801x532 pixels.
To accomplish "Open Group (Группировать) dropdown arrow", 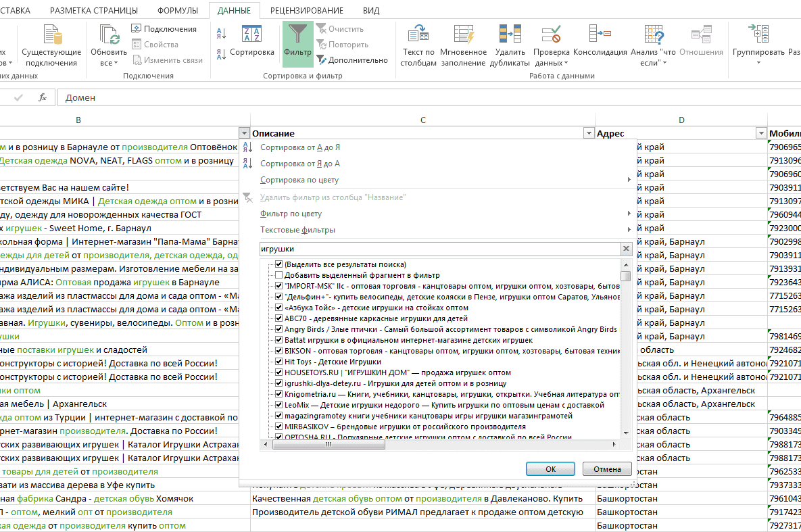I will [x=758, y=63].
